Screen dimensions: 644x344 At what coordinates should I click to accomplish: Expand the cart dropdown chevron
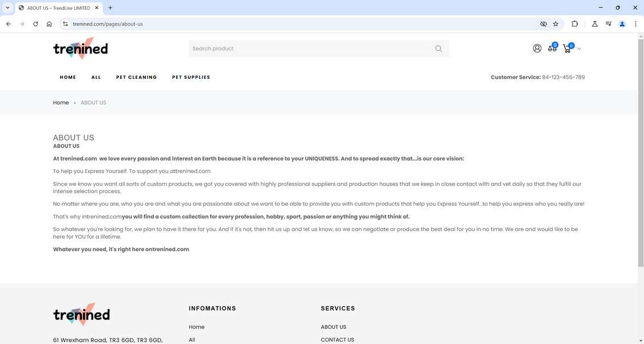579,49
